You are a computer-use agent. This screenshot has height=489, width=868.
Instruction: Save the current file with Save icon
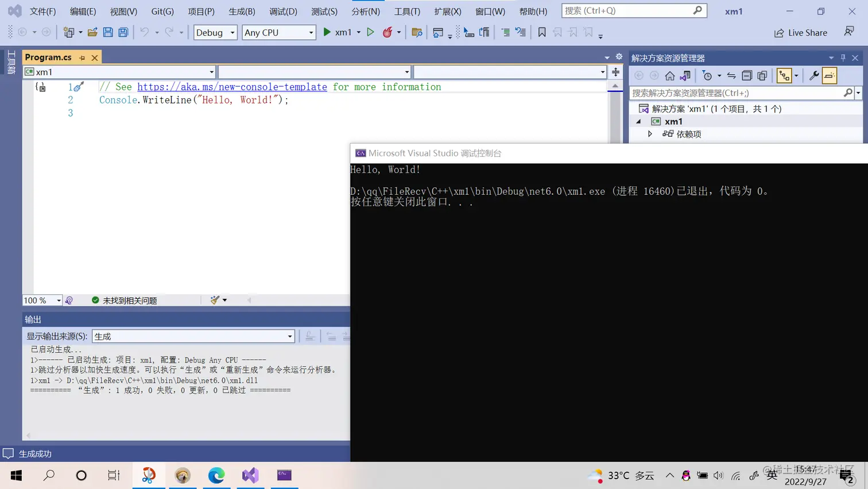[108, 33]
